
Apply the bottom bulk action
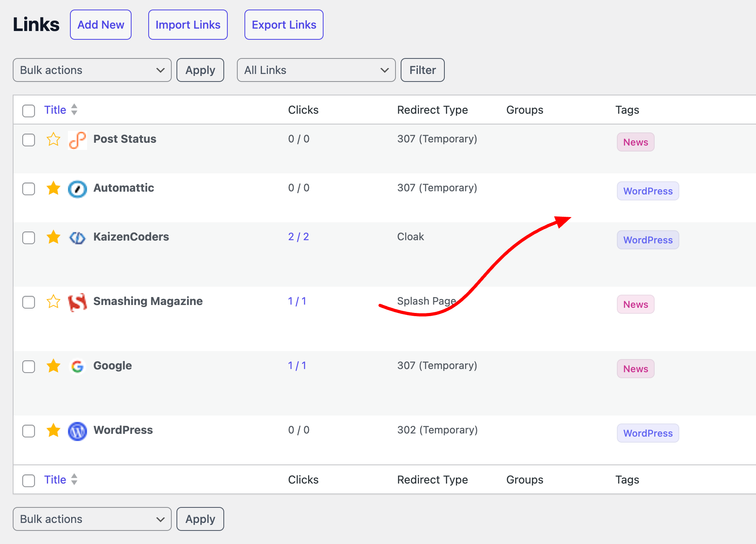[200, 519]
